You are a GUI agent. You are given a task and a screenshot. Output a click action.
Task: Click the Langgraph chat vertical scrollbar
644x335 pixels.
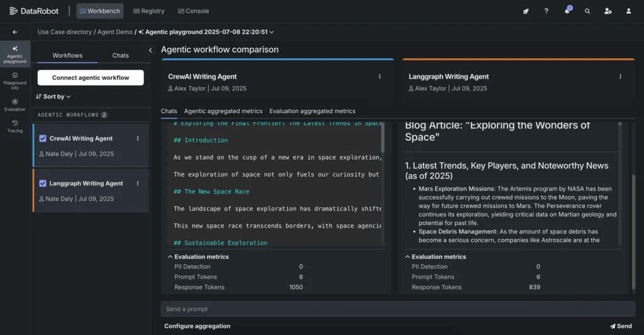[619, 207]
